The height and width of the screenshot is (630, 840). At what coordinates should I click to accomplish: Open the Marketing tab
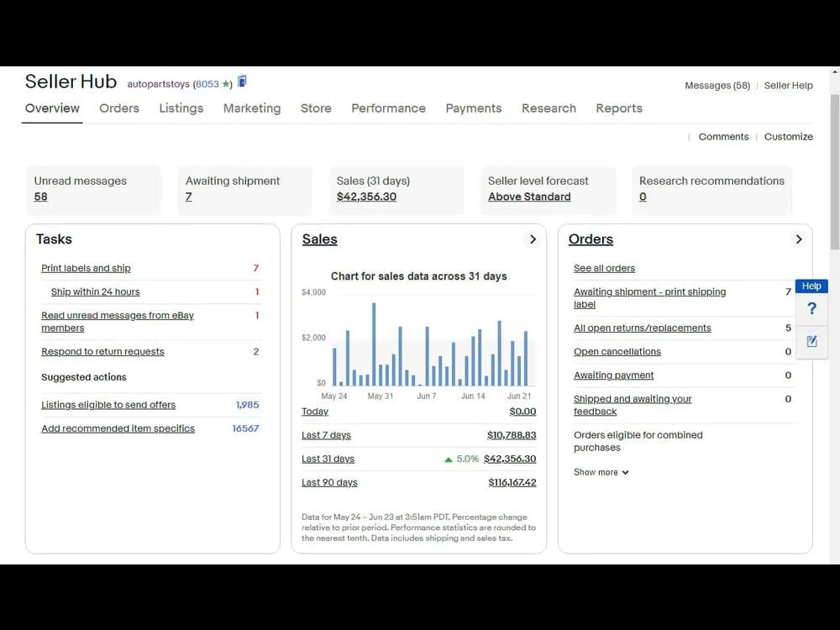click(252, 108)
